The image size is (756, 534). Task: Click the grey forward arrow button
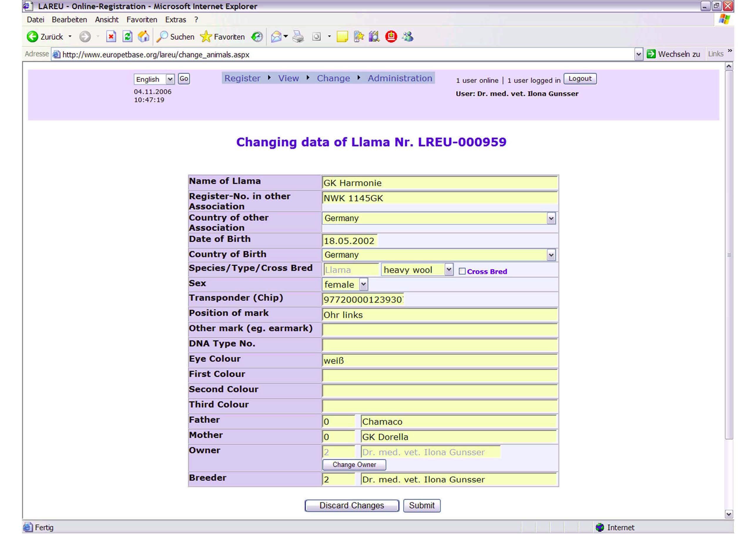[85, 36]
